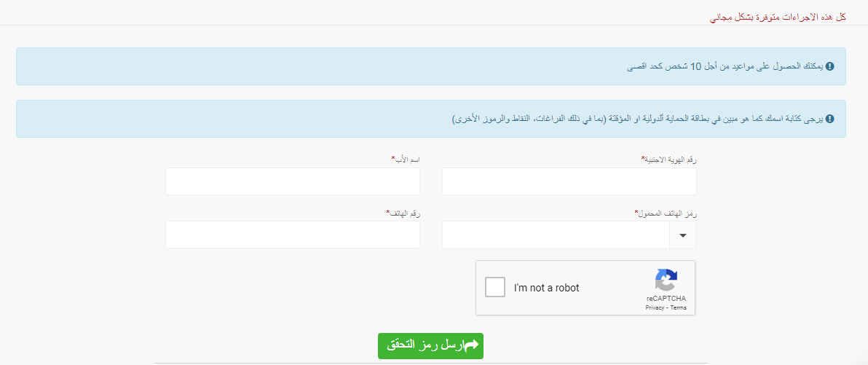Click info icon in 10-person appointments notice

tap(830, 66)
